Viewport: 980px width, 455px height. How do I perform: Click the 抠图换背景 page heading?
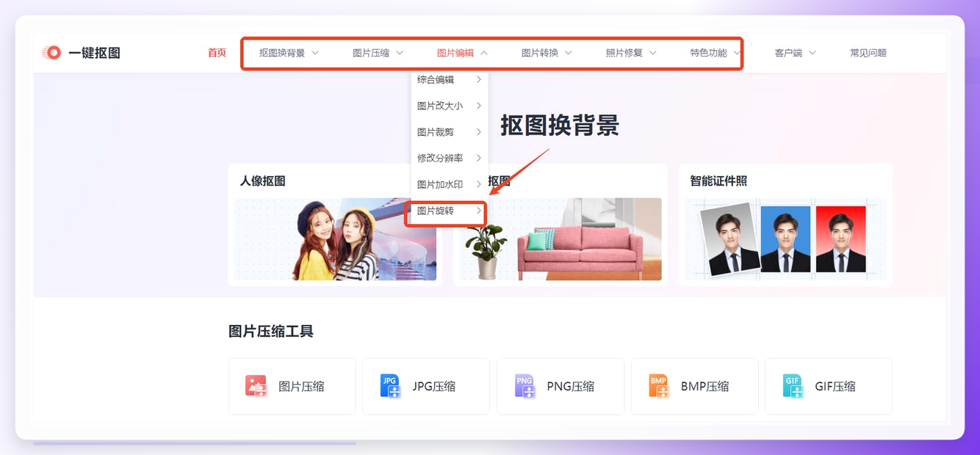[560, 125]
